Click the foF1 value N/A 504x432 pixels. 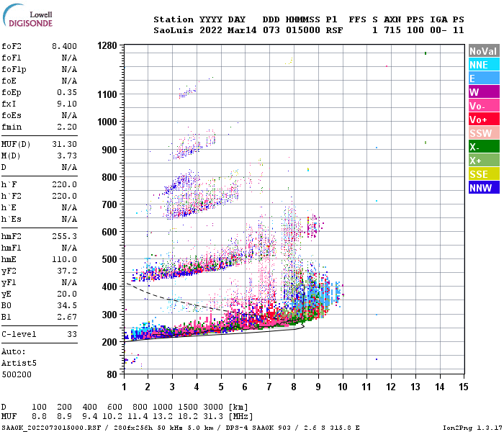click(69, 58)
